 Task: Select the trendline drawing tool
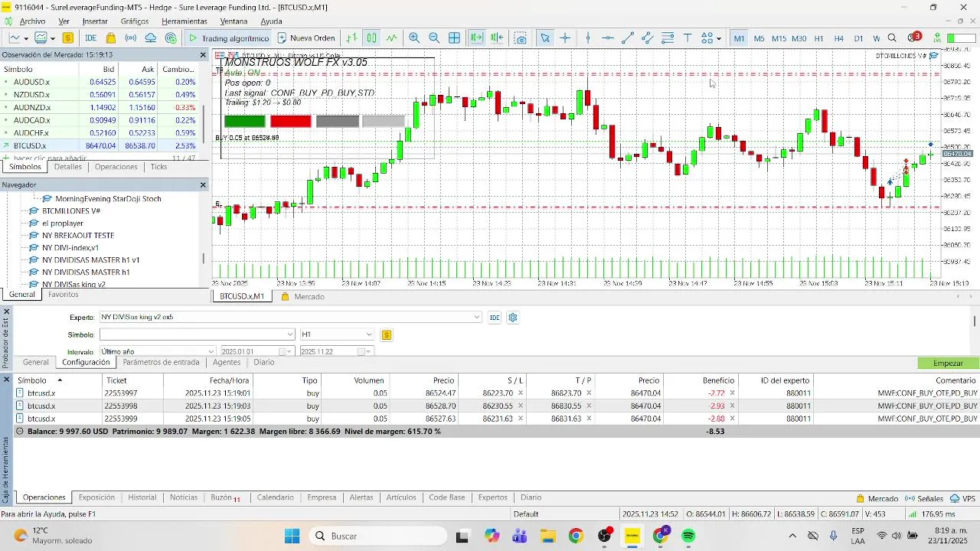click(628, 38)
